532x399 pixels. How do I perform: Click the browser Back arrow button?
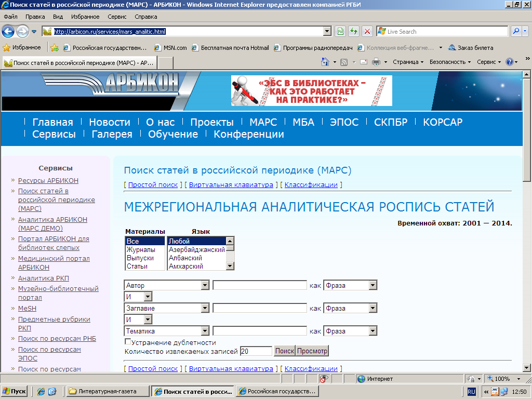coord(8,31)
